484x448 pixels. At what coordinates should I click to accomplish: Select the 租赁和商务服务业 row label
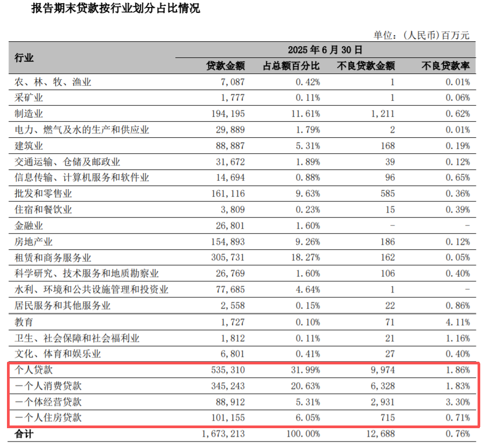[53, 257]
